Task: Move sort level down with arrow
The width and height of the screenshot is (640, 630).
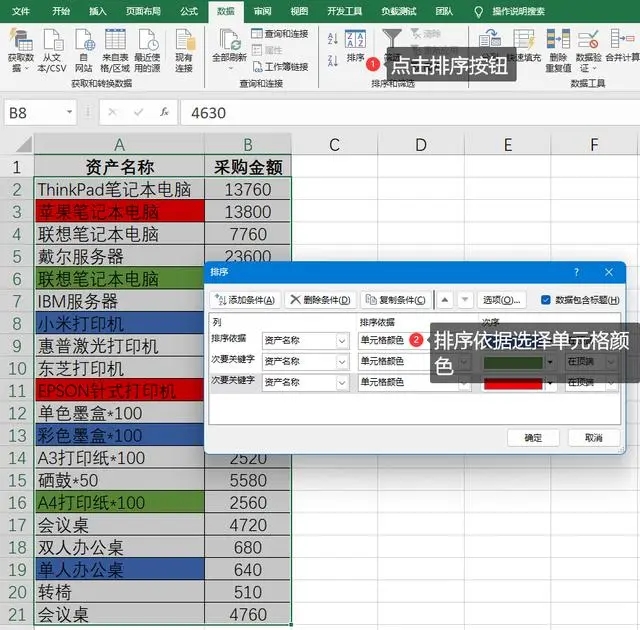Action: (x=464, y=300)
